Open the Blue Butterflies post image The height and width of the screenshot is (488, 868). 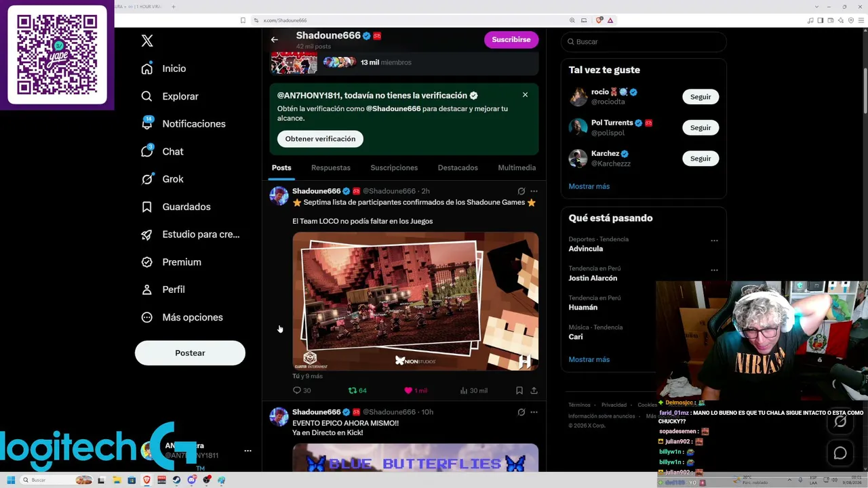[x=416, y=457]
